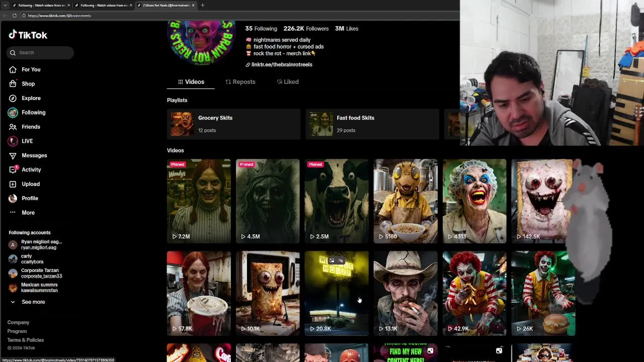Open the bee mascot video with 5160 views
The width and height of the screenshot is (644, 362).
click(406, 201)
